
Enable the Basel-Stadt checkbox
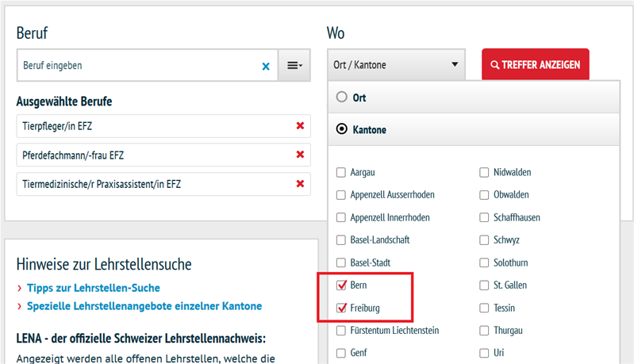click(x=341, y=262)
